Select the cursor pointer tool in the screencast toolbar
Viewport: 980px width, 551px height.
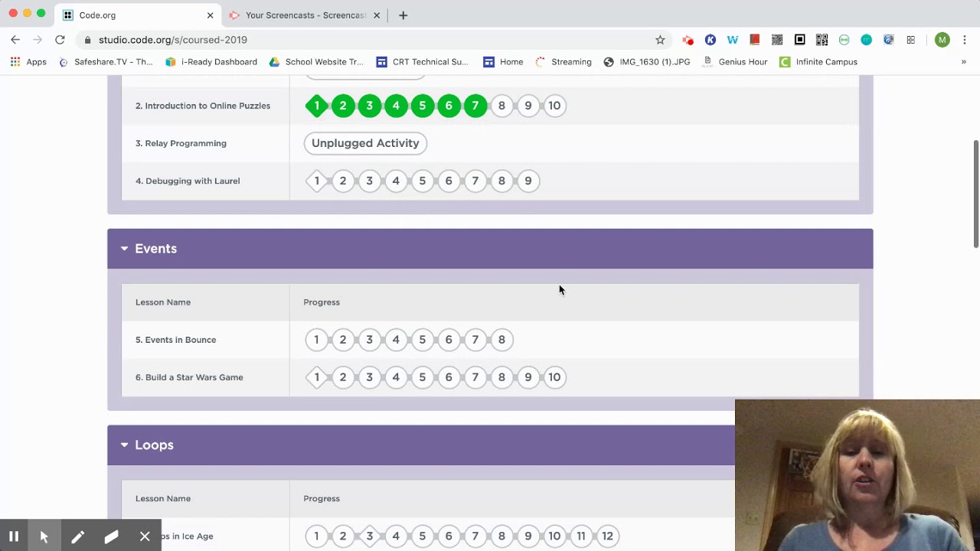click(x=44, y=537)
